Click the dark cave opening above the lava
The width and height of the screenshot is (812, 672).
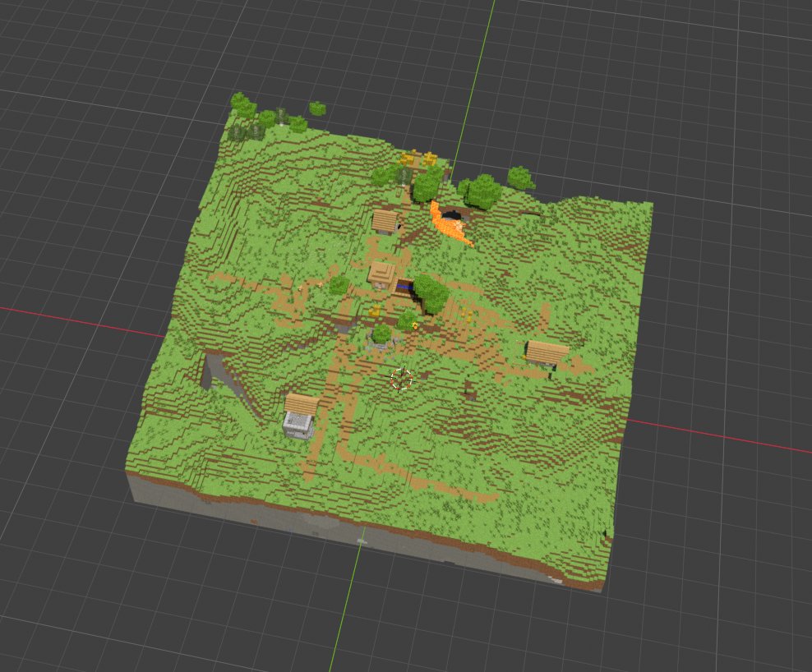pos(451,214)
